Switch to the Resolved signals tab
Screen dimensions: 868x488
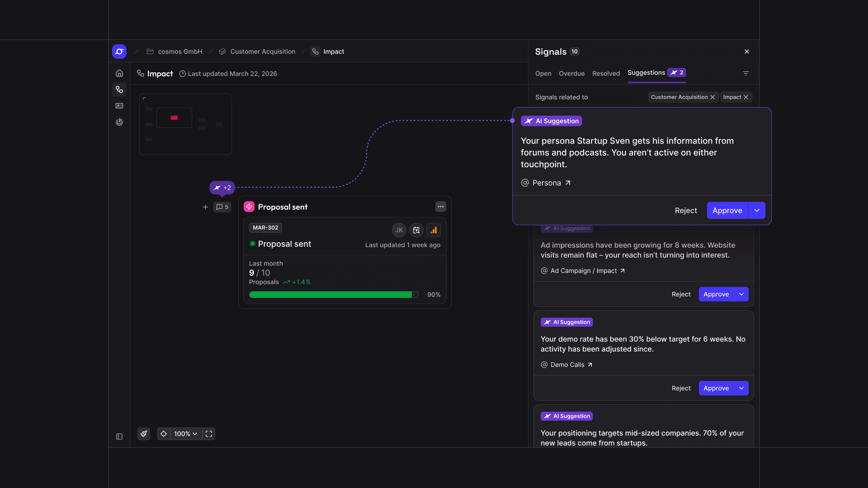coord(606,73)
